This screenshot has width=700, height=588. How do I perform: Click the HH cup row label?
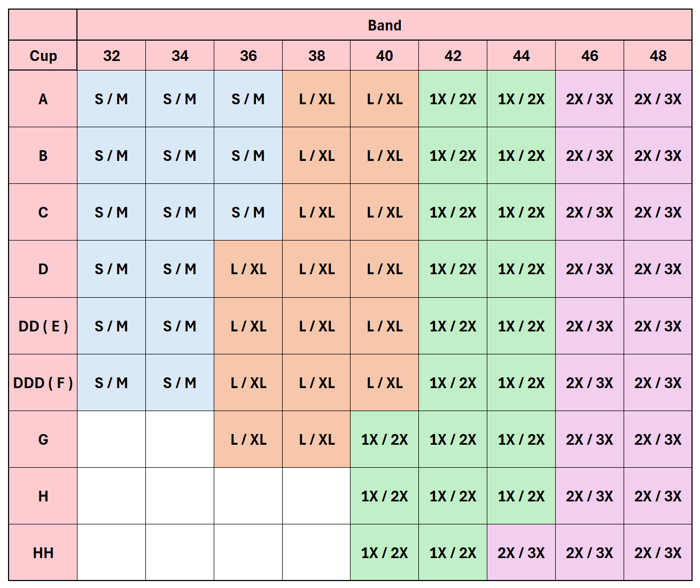[43, 553]
